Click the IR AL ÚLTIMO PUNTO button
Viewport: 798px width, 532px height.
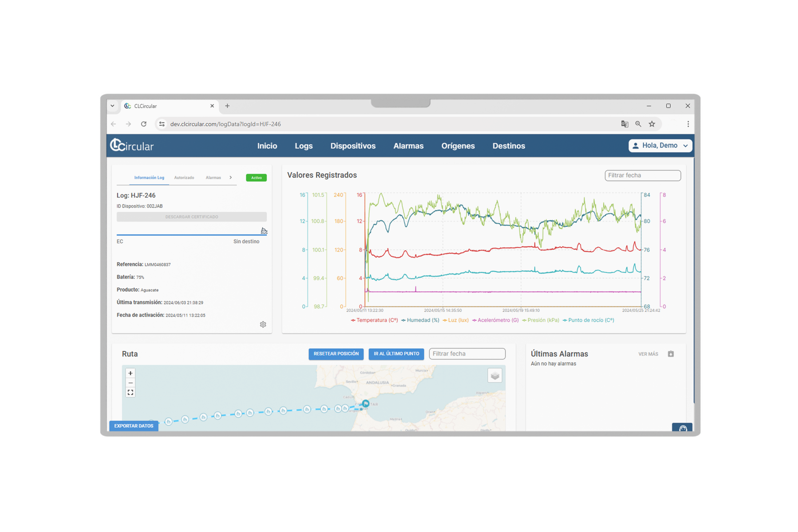click(x=396, y=354)
